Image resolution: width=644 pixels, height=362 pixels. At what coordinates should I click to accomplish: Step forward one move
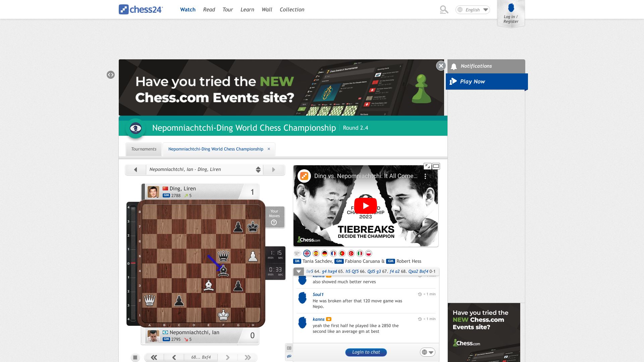227,358
